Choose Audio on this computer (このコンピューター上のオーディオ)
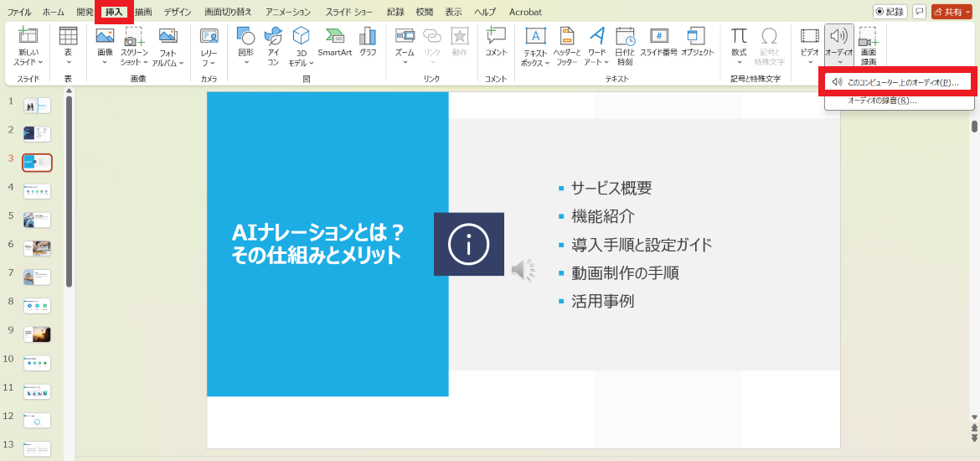 click(x=898, y=83)
